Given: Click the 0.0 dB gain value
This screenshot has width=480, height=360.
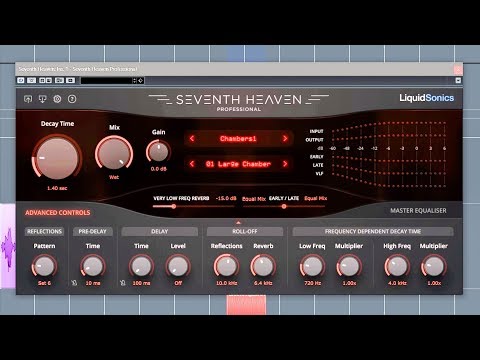Looking at the screenshot, I should (x=158, y=169).
